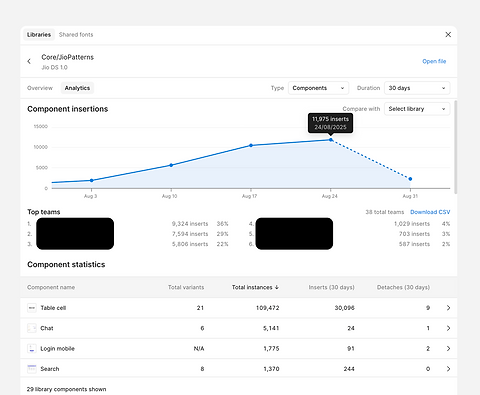Click the Download CSV link
Screen dimensions: 480x395
(x=430, y=212)
